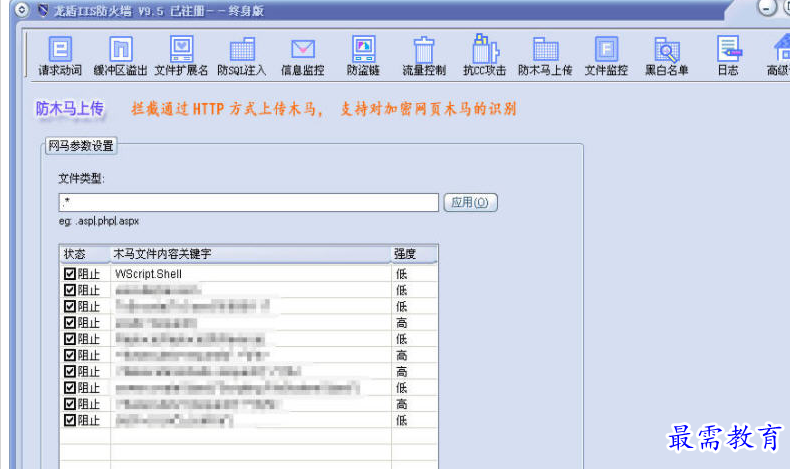Click the 低 strength cell of WScript.Shell row
790x469 pixels.
pos(414,274)
